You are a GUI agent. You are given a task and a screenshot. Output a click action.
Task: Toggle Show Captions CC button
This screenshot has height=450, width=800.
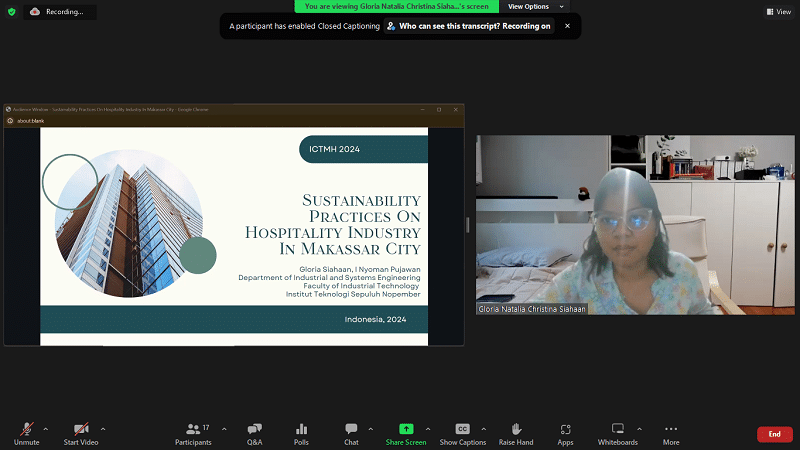click(462, 429)
